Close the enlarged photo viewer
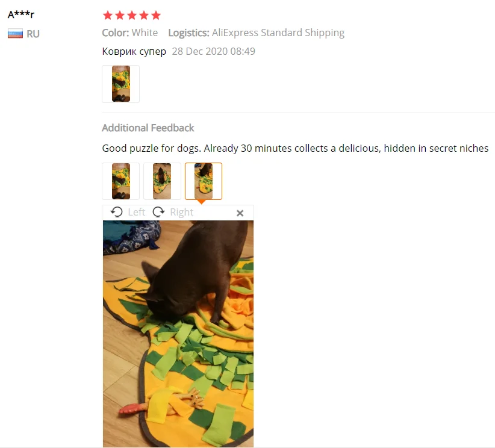Image resolution: width=495 pixels, height=448 pixels. pos(240,213)
